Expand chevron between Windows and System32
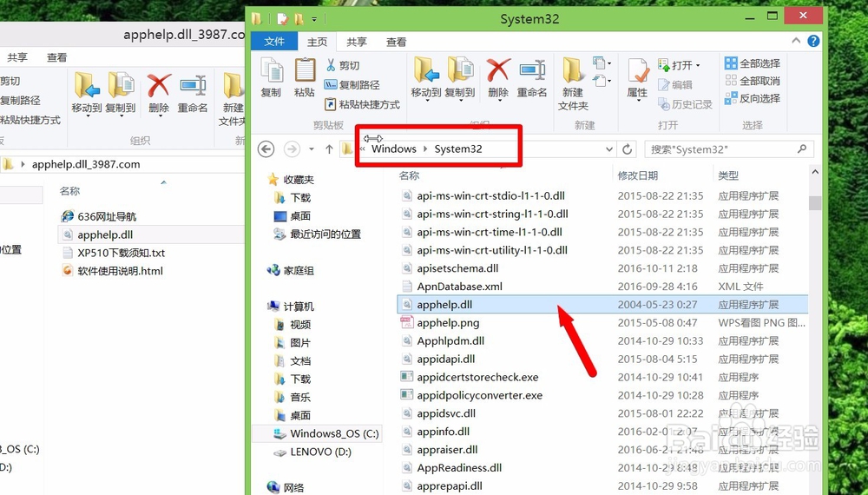Viewport: 868px width, 495px height. click(x=425, y=149)
